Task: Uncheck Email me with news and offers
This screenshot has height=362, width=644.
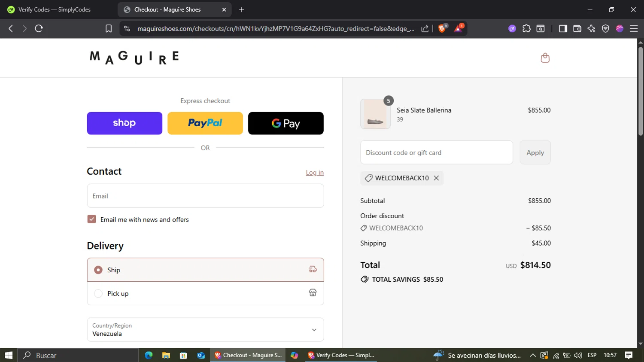Action: tap(91, 219)
